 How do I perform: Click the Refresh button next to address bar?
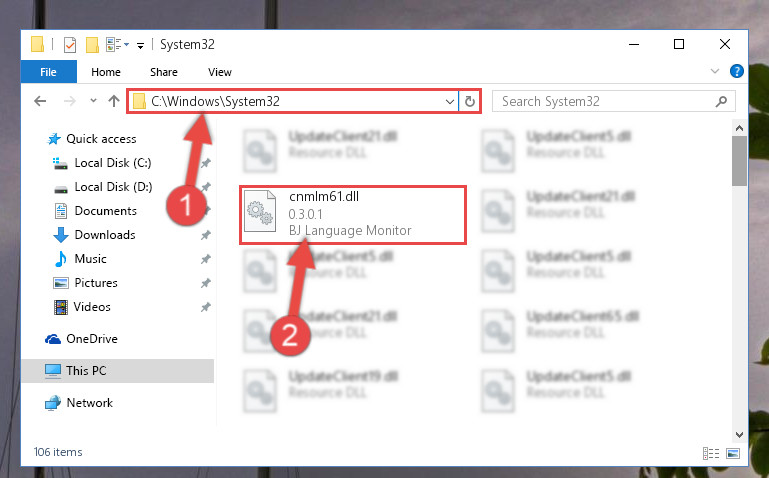coord(469,101)
